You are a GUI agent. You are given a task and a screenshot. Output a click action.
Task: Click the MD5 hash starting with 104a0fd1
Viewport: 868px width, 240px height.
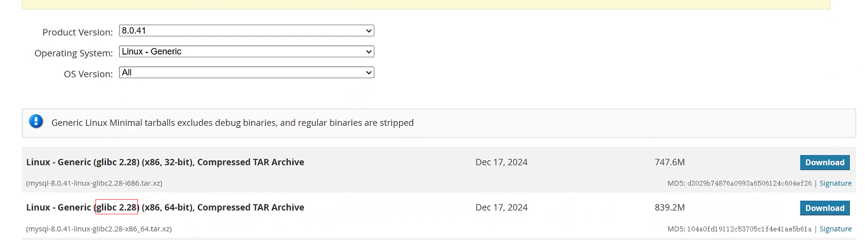pos(749,229)
